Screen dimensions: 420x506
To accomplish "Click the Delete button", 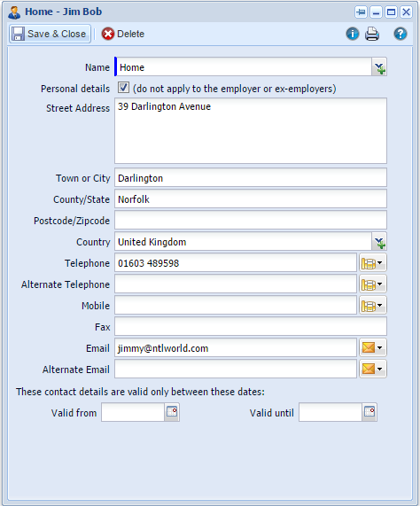I will click(123, 34).
